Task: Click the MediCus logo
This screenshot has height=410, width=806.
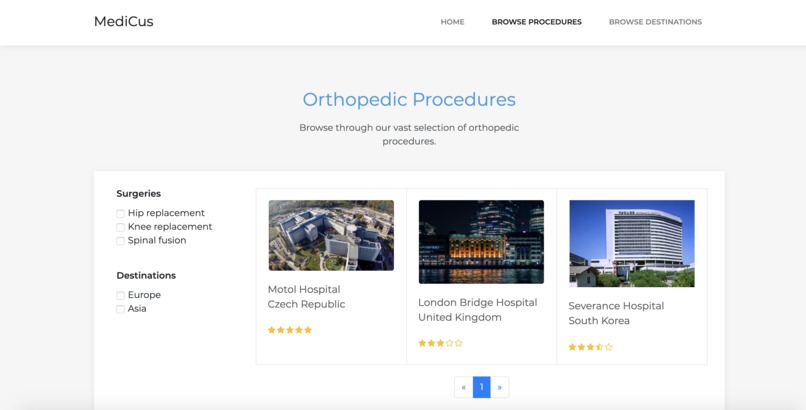Action: click(x=123, y=22)
